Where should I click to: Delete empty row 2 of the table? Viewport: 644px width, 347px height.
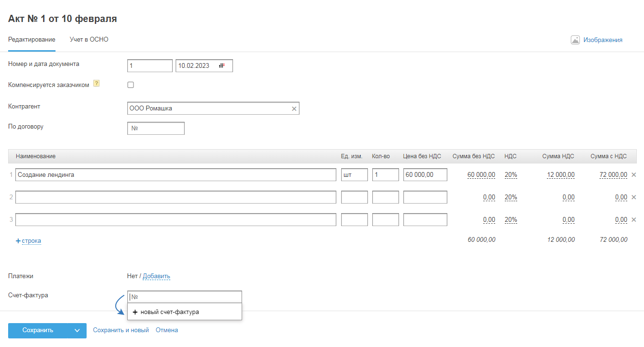[x=633, y=197]
